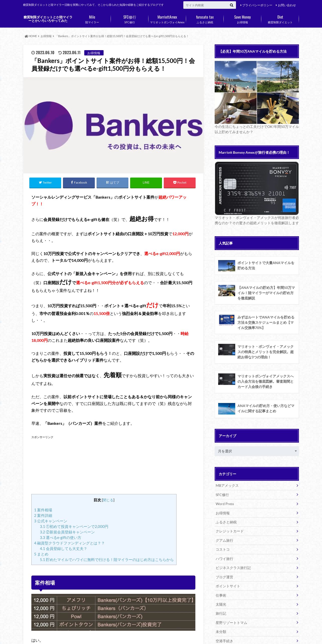Screen dimensions: 322x644
Task: Click thumbnail beside みずほルート article
Action: tap(227, 320)
